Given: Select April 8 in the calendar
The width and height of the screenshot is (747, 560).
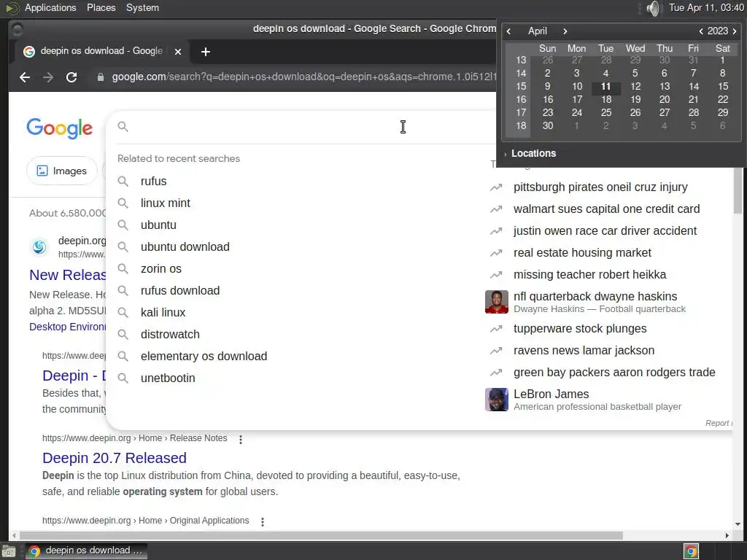Looking at the screenshot, I should [722, 74].
